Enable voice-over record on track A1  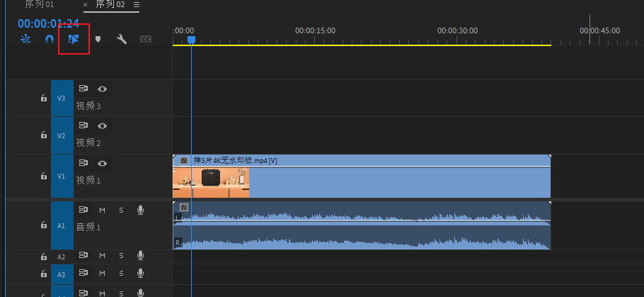[x=141, y=210]
